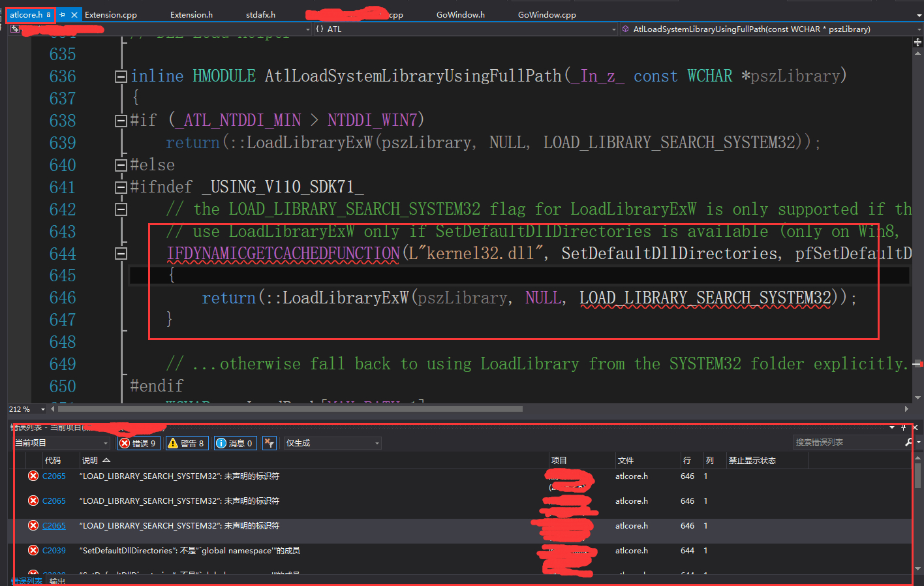Image resolution: width=924 pixels, height=586 pixels.
Task: Collapse the #else block at line 640
Action: (x=121, y=165)
